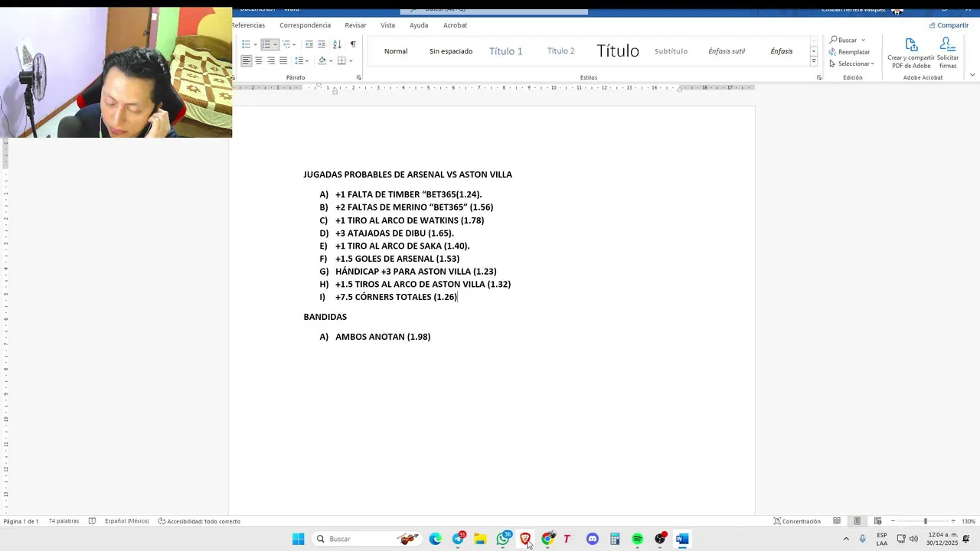Apply the Título 1 style
Screen dimensions: 980x551
[506, 51]
